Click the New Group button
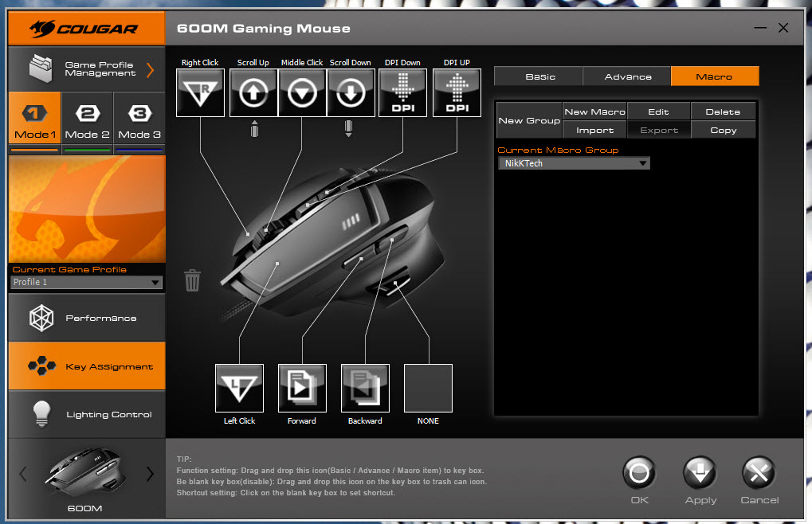The height and width of the screenshot is (524, 812). (529, 120)
